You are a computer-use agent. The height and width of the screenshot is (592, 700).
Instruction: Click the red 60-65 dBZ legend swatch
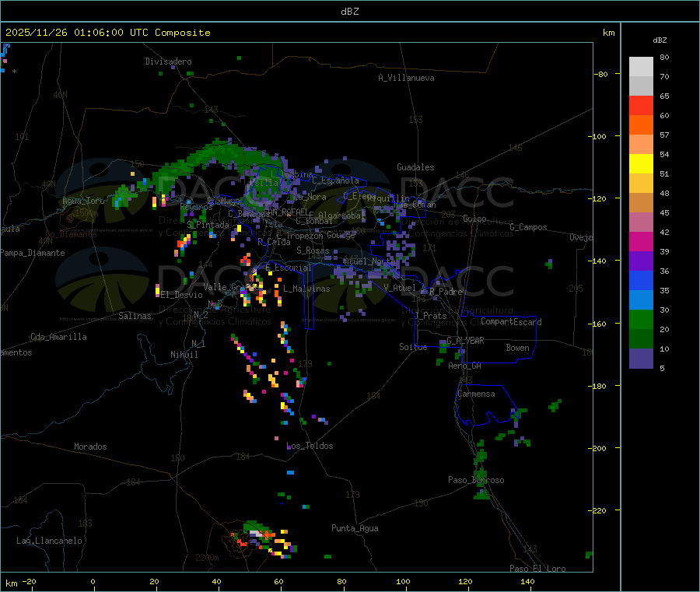(641, 105)
